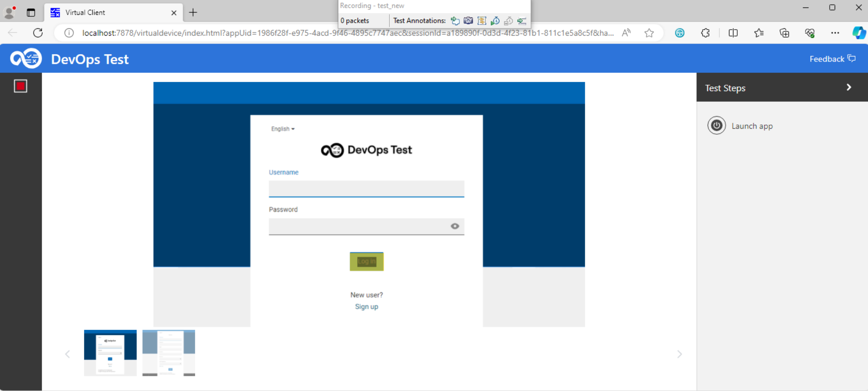Open the Favorites list icon

[759, 33]
